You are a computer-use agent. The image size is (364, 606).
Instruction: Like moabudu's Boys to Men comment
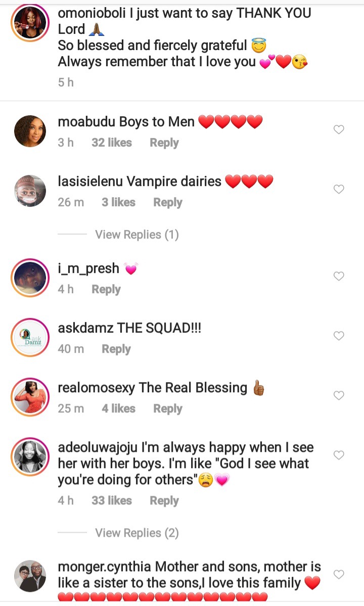(x=339, y=129)
